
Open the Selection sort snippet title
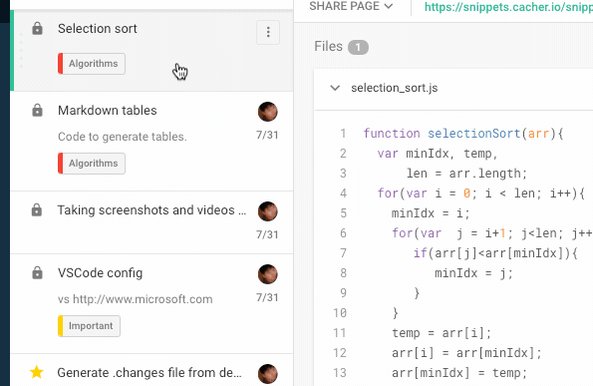98,29
